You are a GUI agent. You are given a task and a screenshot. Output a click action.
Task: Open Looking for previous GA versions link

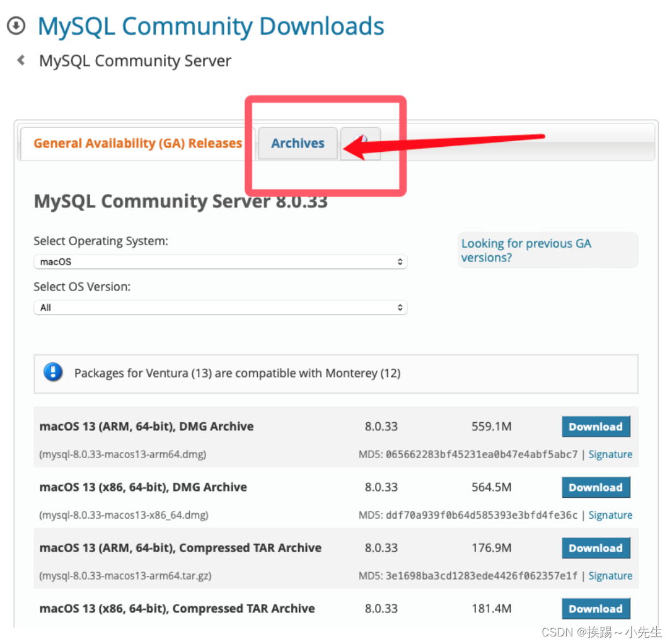526,250
